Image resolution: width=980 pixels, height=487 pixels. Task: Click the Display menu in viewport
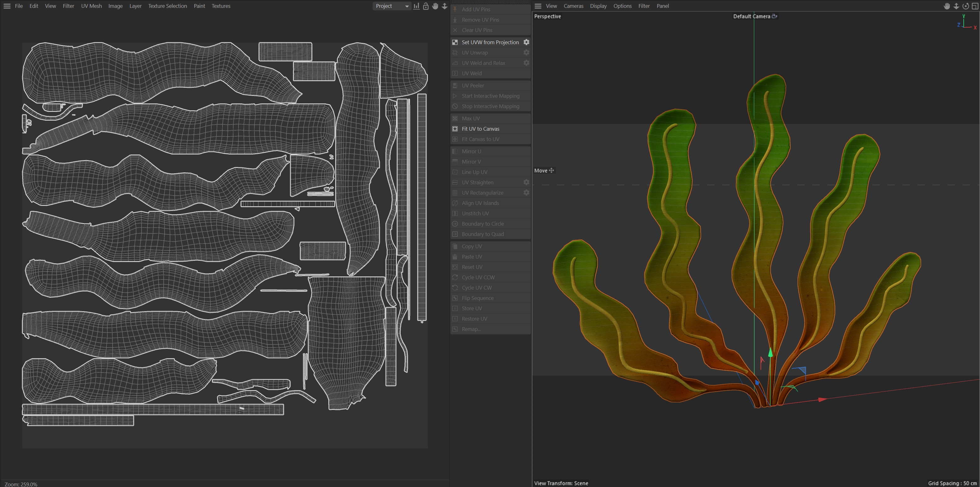coord(598,6)
